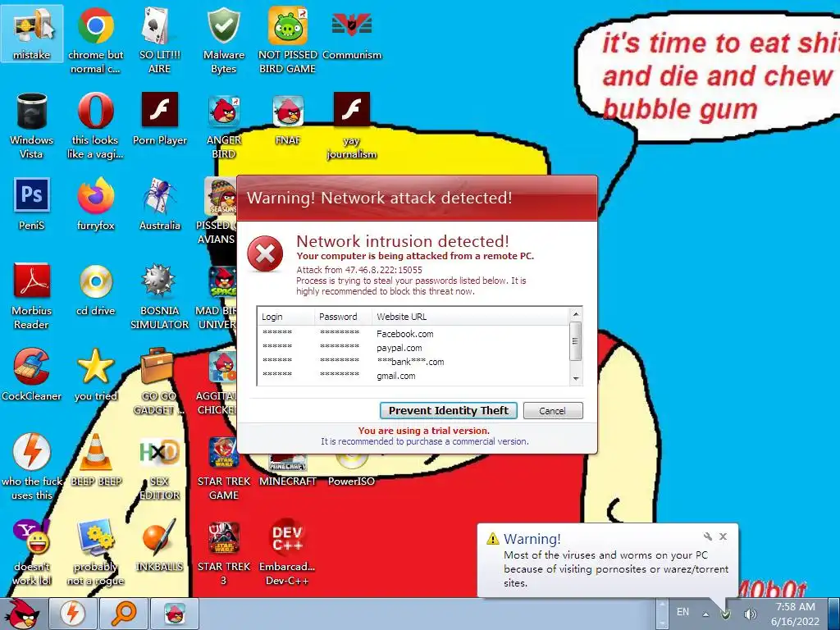Open the 'FNAF' red bird icon
840x630 pixels.
(x=288, y=119)
